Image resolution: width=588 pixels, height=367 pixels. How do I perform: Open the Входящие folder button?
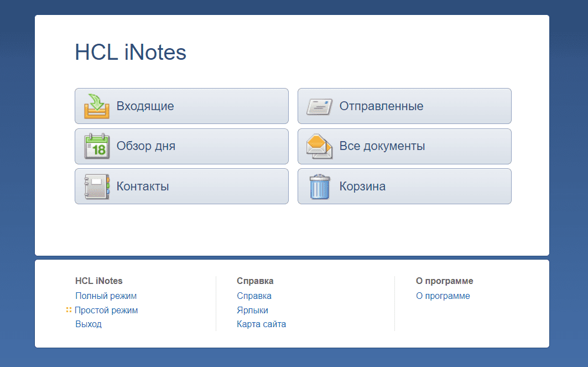tap(145, 106)
